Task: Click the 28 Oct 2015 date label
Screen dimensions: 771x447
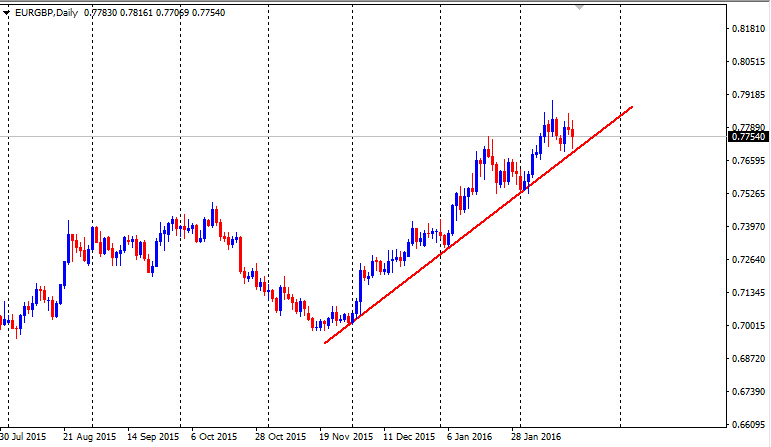Action: point(280,437)
